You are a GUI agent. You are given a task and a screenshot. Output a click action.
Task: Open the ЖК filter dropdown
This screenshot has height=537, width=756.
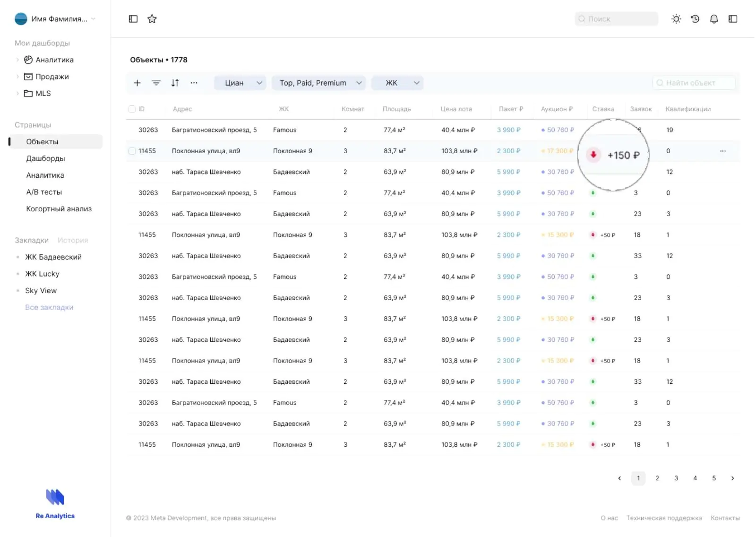(397, 83)
